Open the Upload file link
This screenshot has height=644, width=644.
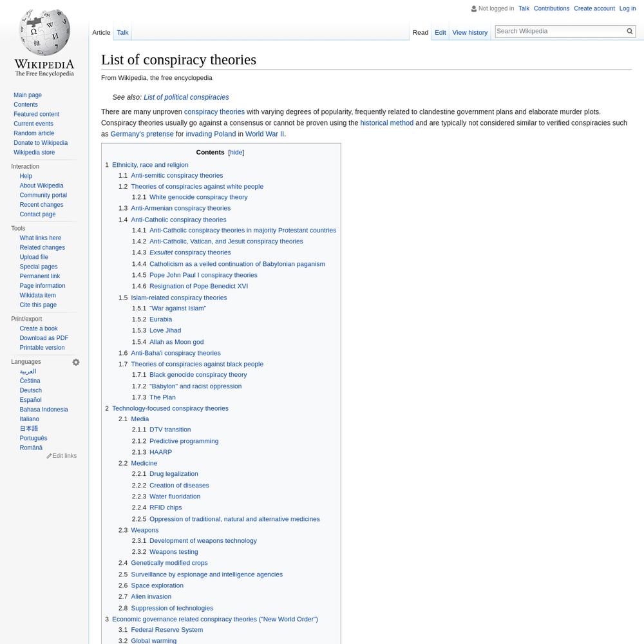coord(33,257)
